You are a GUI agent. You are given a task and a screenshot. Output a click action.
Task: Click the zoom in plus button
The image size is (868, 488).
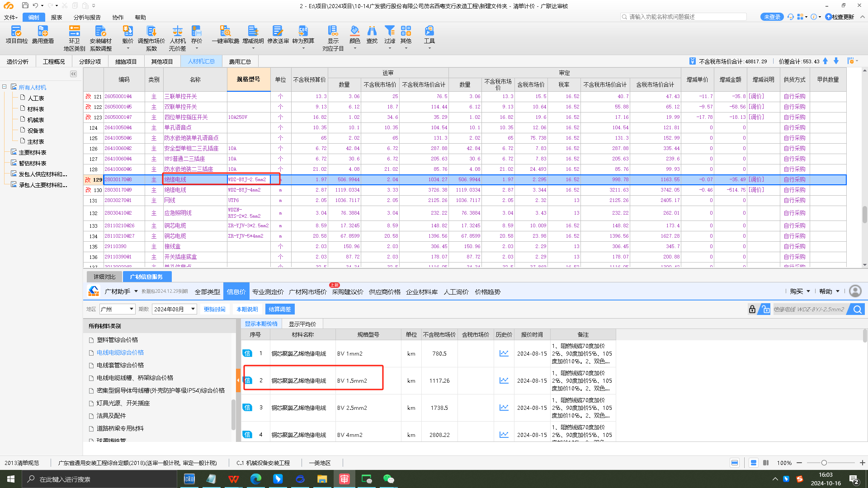[862, 463]
